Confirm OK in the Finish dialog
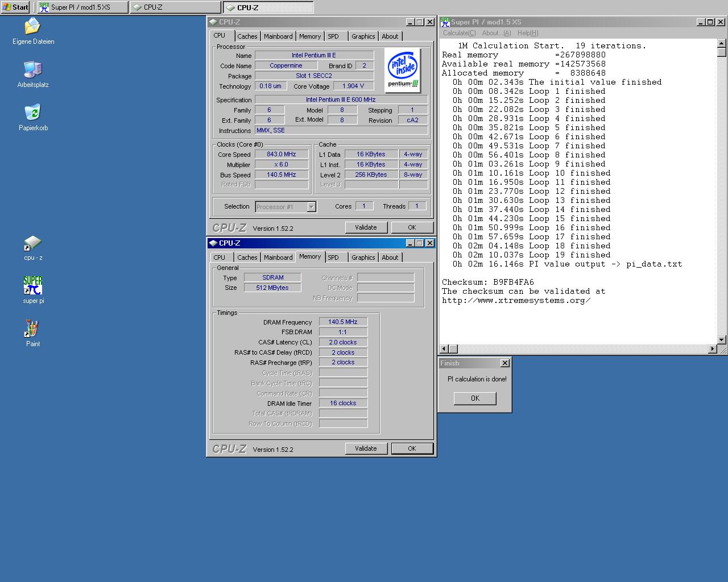The height and width of the screenshot is (582, 728). pyautogui.click(x=475, y=398)
